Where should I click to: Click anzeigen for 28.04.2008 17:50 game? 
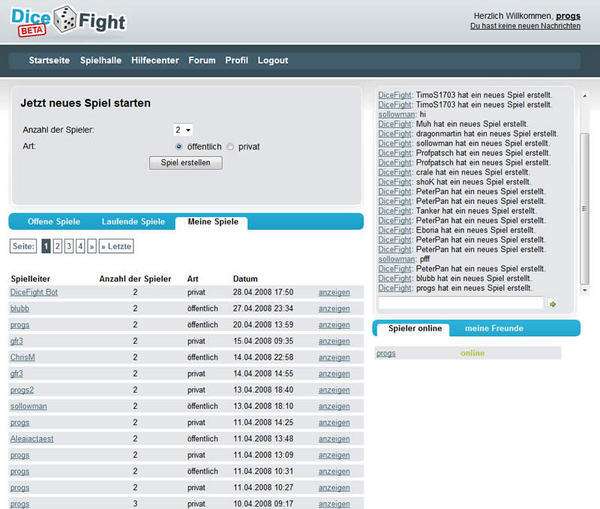[334, 292]
